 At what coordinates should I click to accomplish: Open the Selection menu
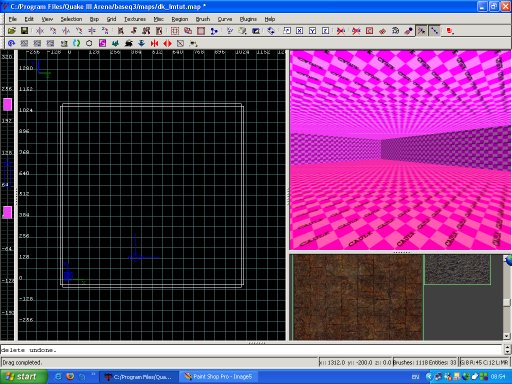pos(71,19)
